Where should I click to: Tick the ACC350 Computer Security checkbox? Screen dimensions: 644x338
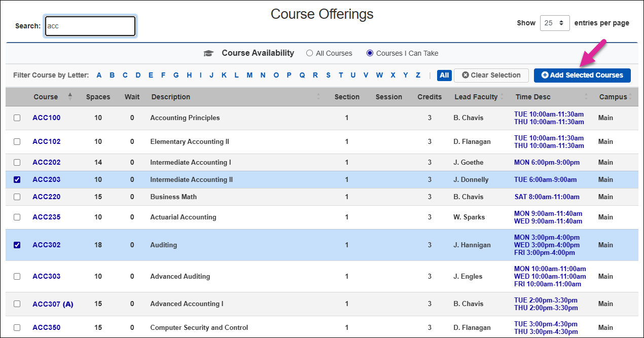[17, 327]
